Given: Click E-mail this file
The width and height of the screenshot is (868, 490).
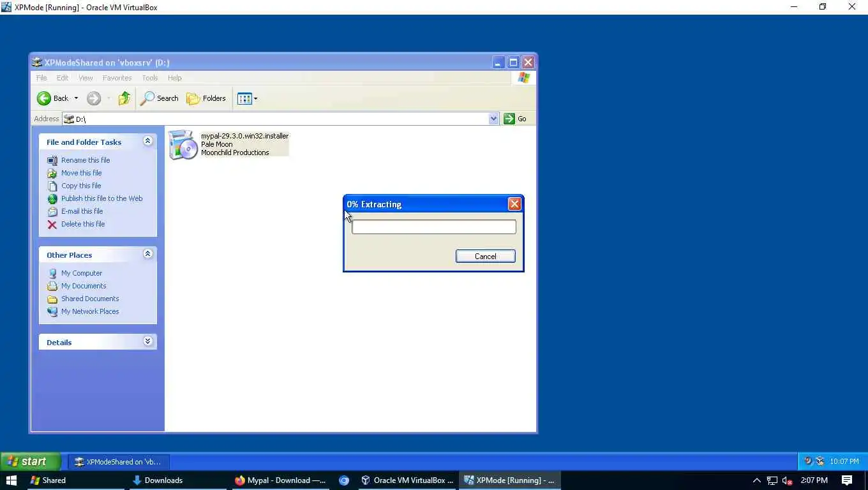Looking at the screenshot, I should click(x=82, y=211).
